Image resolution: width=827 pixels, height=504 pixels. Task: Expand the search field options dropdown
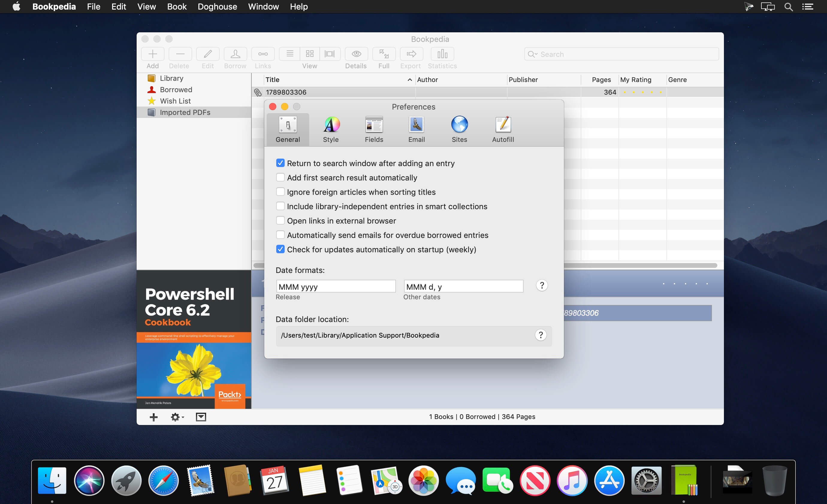[533, 54]
